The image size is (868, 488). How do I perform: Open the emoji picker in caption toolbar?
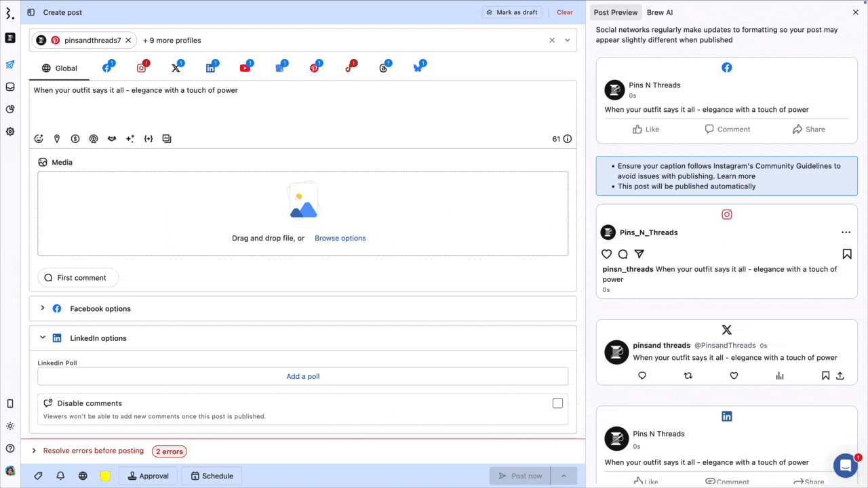tap(39, 139)
